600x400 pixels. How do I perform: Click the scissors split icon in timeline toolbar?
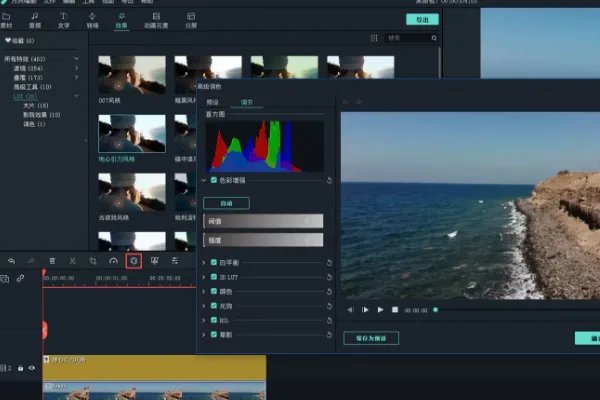click(x=72, y=260)
